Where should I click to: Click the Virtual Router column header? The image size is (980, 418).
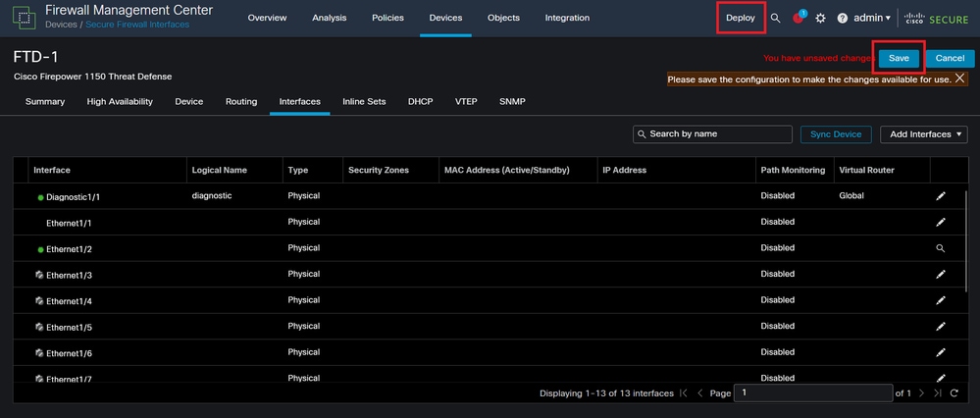(x=867, y=170)
